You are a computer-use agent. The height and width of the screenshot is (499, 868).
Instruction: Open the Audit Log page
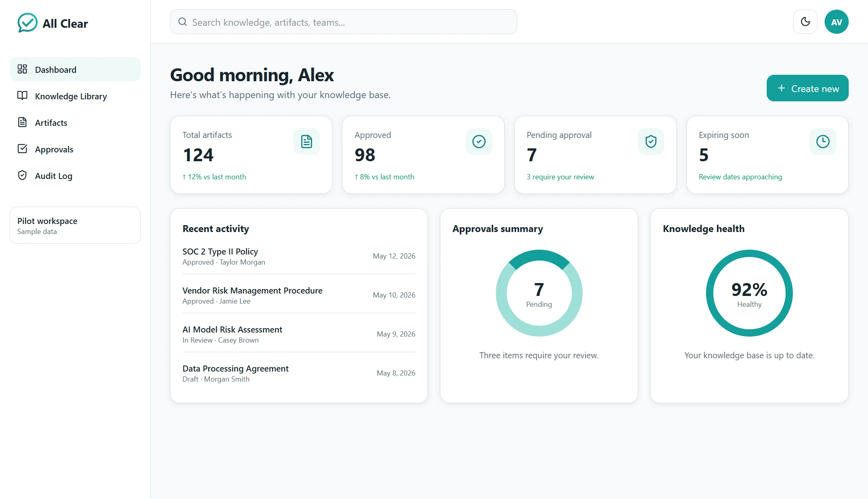click(x=75, y=175)
